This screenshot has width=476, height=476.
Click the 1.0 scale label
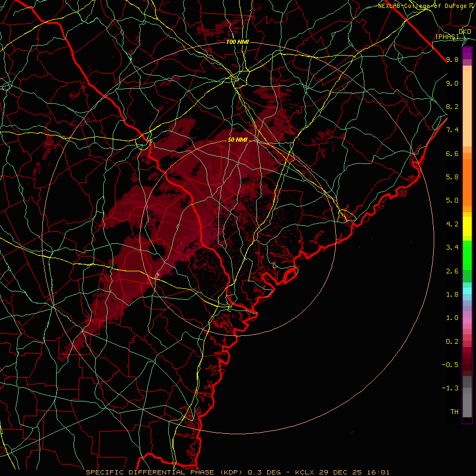pos(452,317)
